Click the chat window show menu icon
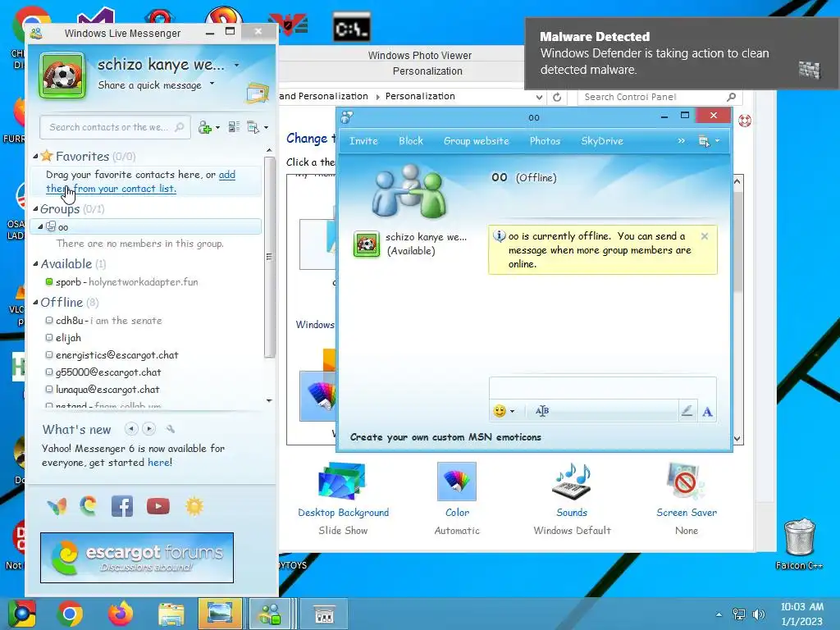 pyautogui.click(x=704, y=141)
